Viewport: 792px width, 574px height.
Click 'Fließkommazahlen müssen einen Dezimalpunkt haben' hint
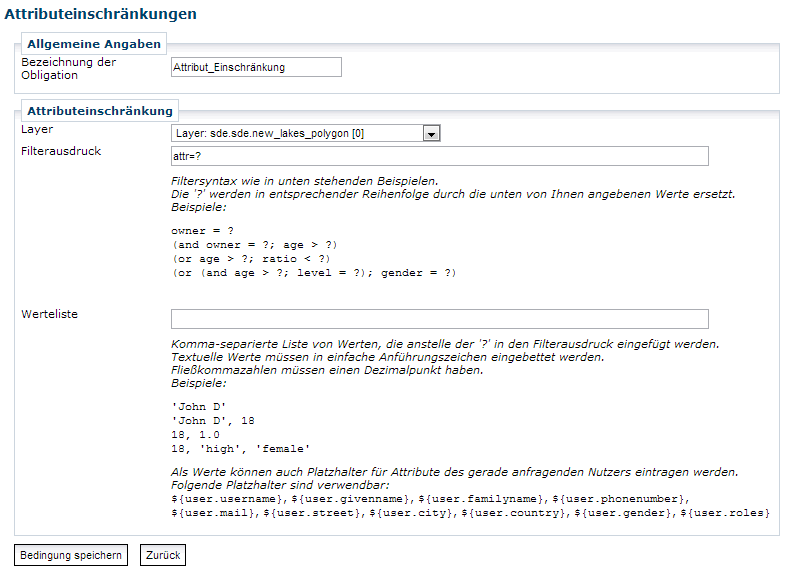pyautogui.click(x=327, y=370)
